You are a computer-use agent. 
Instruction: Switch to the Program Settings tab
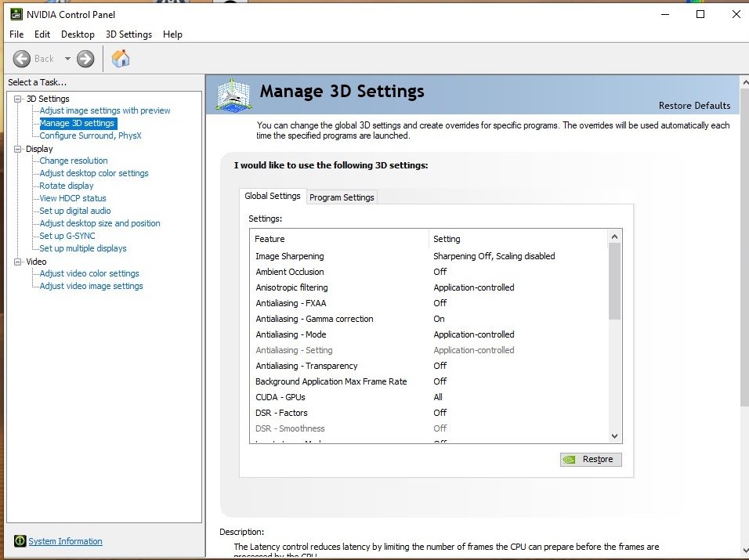coord(342,197)
